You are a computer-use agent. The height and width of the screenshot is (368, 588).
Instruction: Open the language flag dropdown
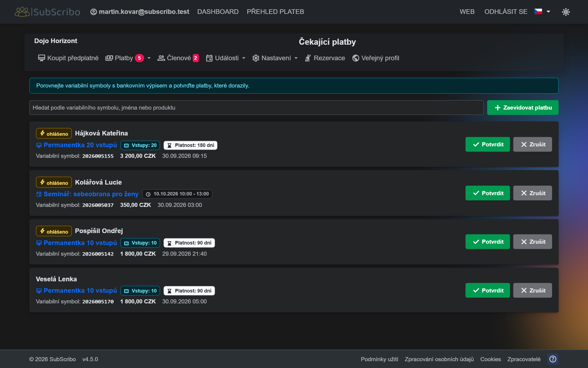(542, 12)
